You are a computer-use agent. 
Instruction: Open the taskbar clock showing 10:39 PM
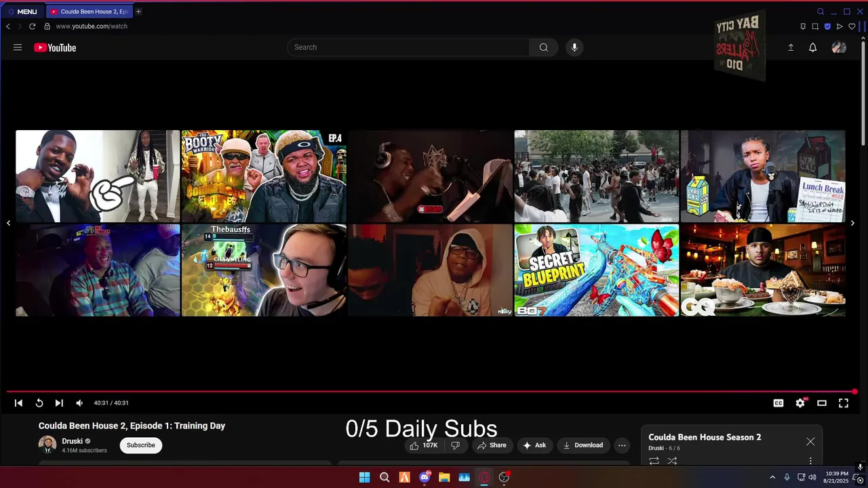tap(837, 477)
